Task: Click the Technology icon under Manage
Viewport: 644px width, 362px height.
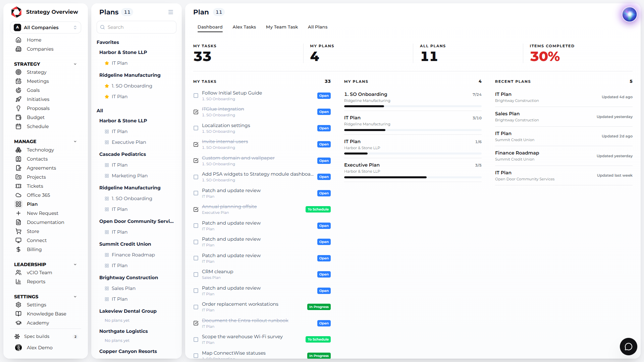Action: coord(18,150)
